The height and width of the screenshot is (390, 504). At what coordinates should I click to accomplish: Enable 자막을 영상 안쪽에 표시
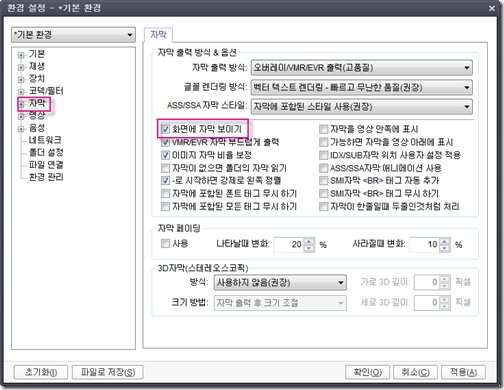tap(323, 129)
